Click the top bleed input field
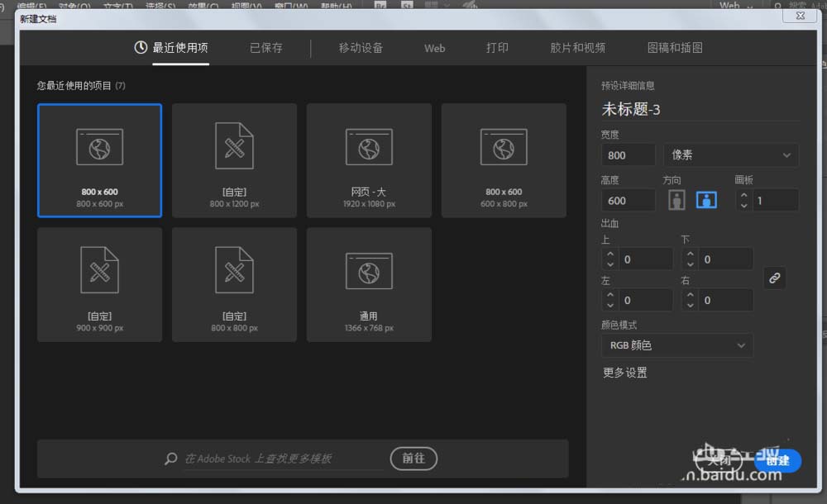The width and height of the screenshot is (827, 504). click(x=646, y=259)
